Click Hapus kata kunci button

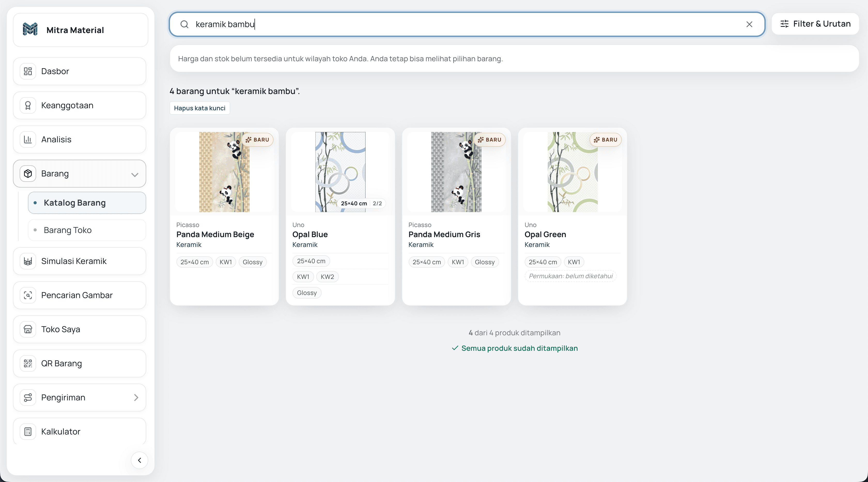(x=199, y=108)
